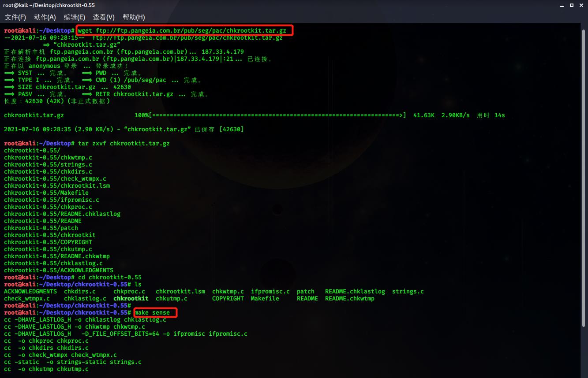Click the 'make sense' command text
Viewport: 588px width, 378px height.
[x=152, y=312]
